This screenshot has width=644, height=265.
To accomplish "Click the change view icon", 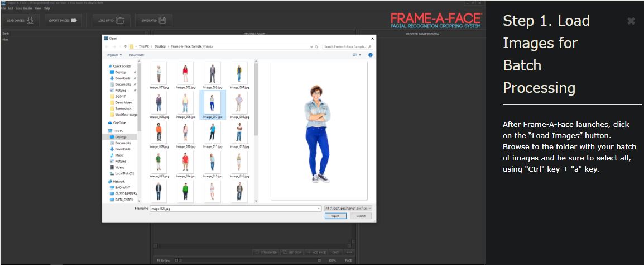I will 354,55.
